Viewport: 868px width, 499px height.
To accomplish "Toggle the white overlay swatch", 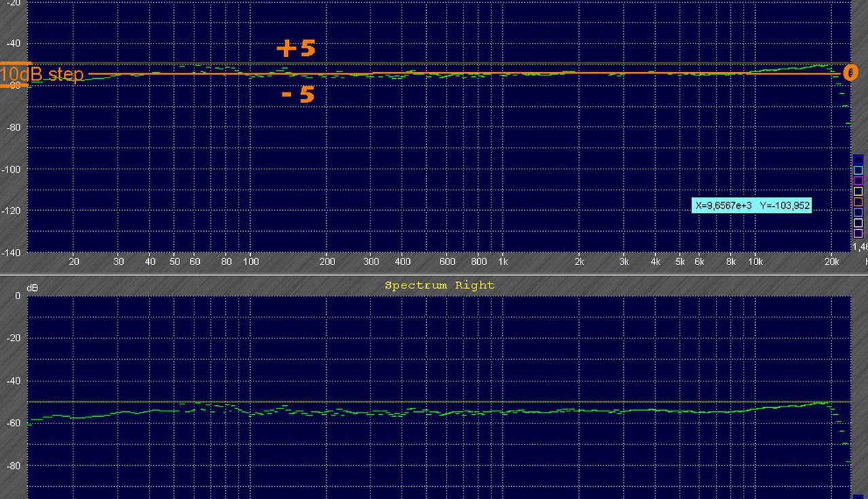I will [x=858, y=223].
